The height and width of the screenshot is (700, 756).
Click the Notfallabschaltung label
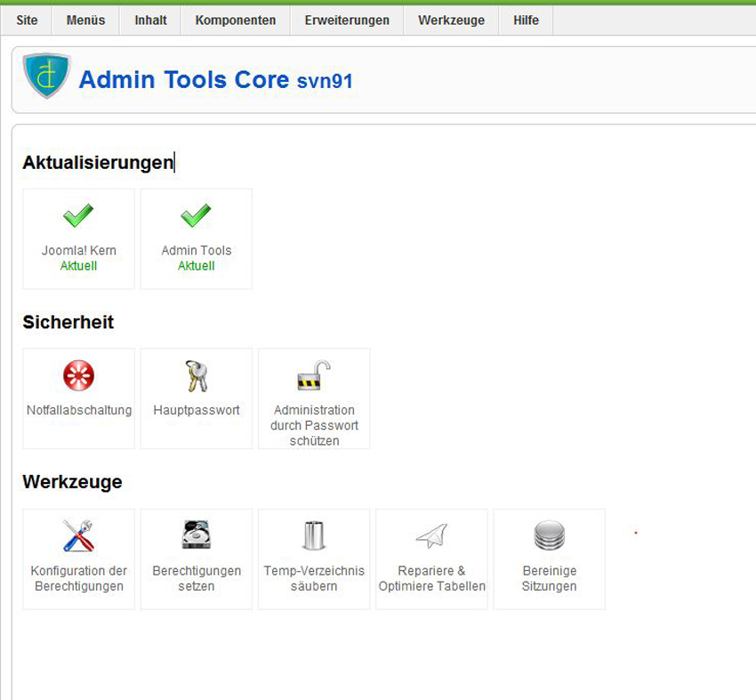point(79,410)
